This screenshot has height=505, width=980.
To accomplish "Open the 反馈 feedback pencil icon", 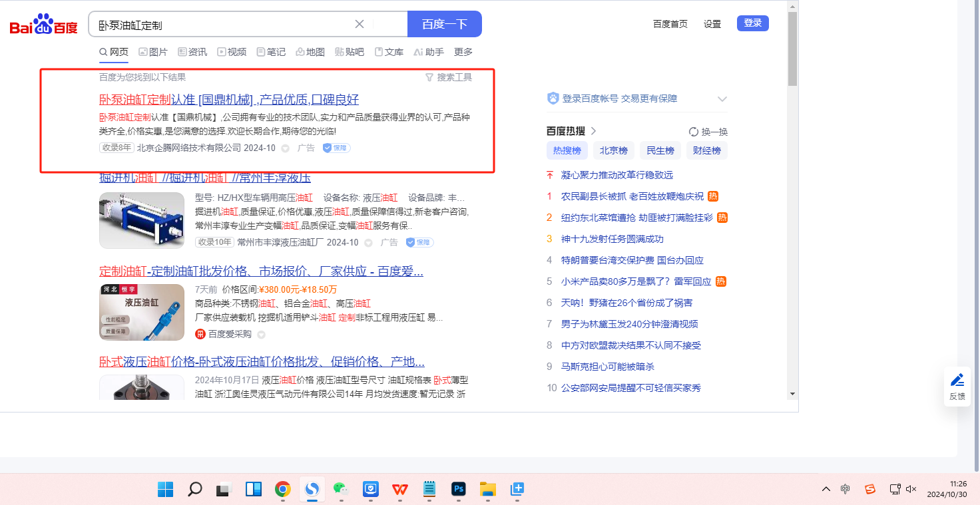I will [957, 381].
